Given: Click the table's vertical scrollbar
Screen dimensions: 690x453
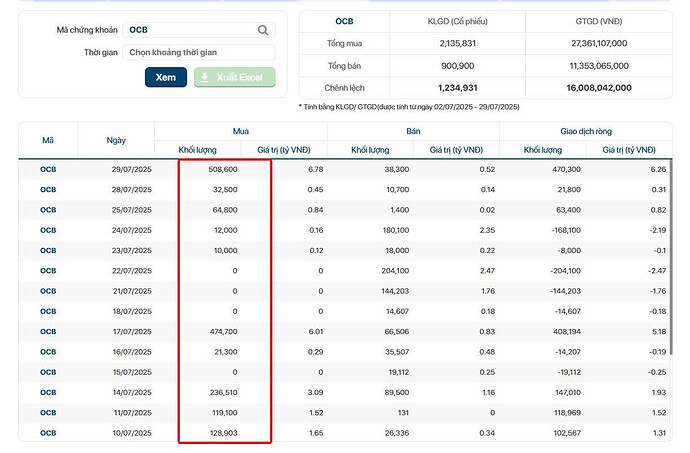Looking at the screenshot, I should (672, 250).
